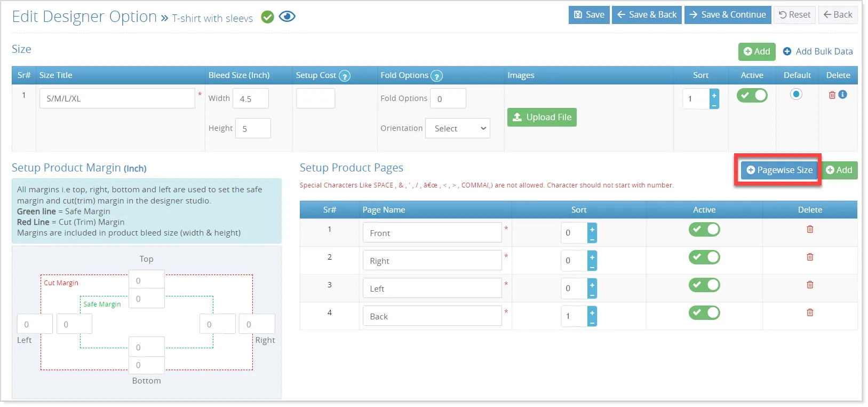Click the Fold Options number field
Viewport: 868px width, 407px height.
coord(448,99)
